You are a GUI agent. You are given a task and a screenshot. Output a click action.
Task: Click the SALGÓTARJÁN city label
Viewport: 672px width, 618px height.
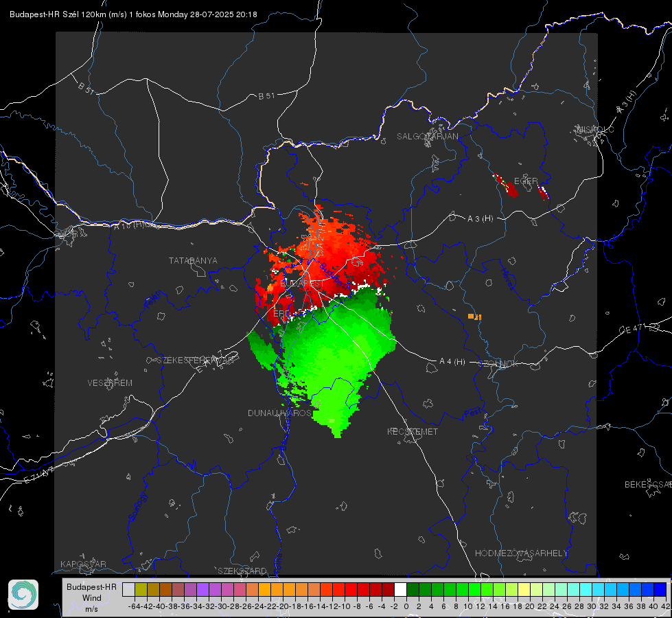click(427, 137)
